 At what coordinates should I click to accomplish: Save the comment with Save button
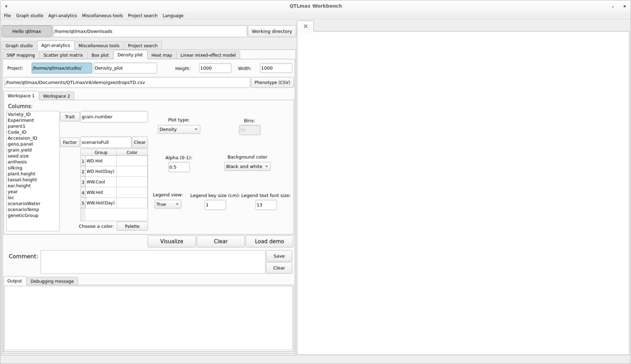279,256
